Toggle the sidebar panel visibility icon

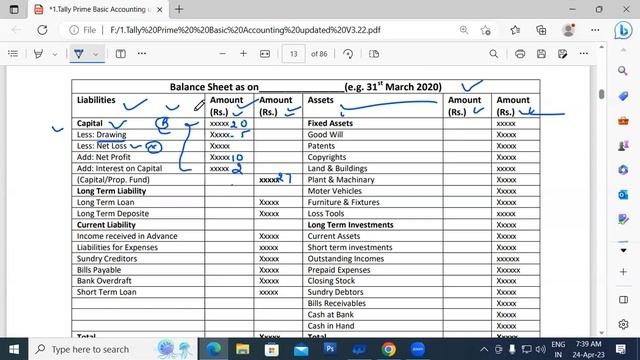(x=623, y=300)
